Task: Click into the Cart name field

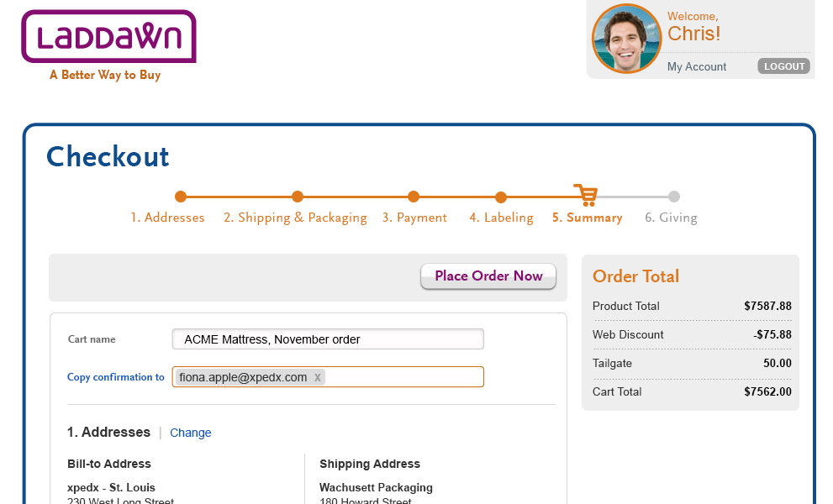Action: coord(328,339)
